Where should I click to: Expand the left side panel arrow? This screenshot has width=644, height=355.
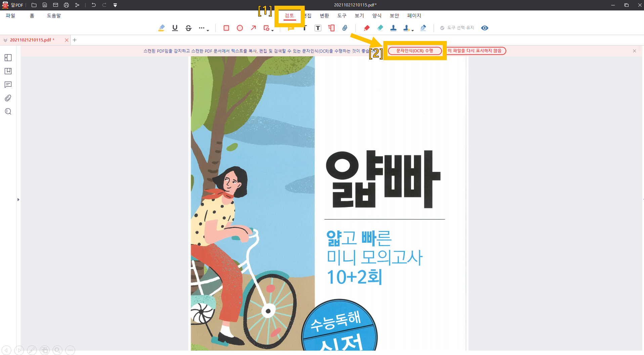[18, 200]
